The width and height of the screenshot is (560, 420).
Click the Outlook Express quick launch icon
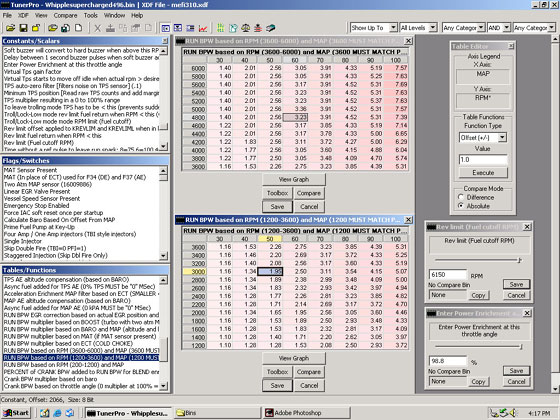tap(70, 413)
